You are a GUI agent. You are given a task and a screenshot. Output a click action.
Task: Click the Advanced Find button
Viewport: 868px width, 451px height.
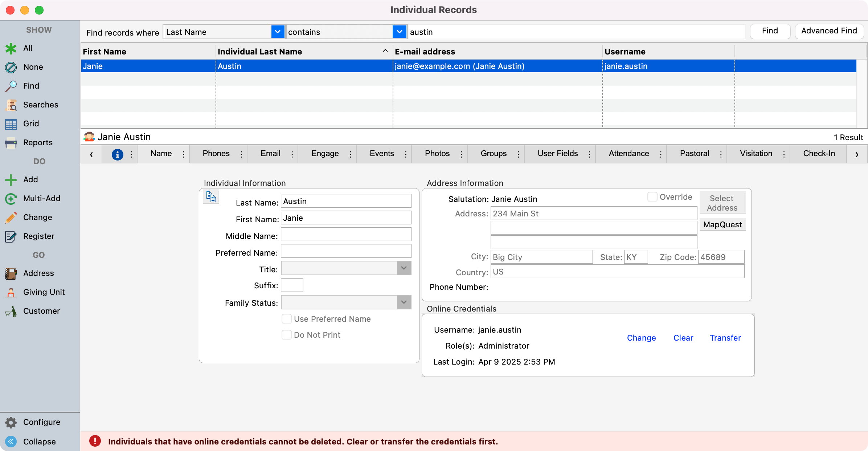[x=829, y=31]
